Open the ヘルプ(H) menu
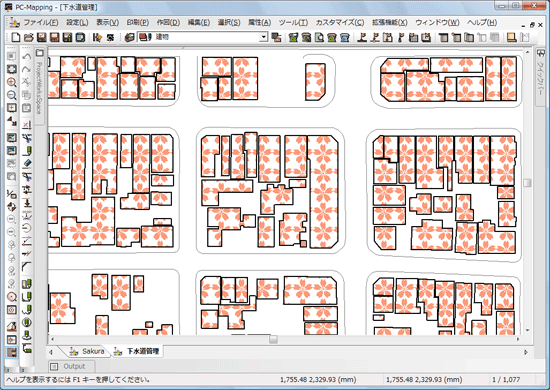Image resolution: width=550 pixels, height=390 pixels. 482,22
